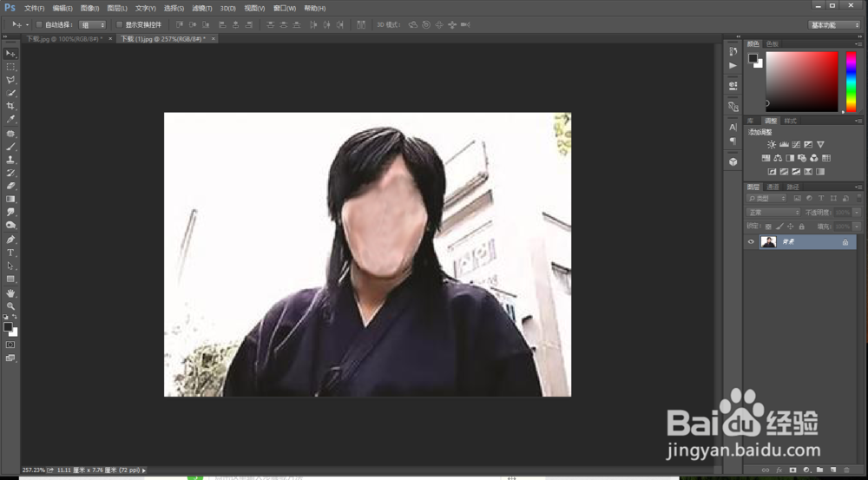The height and width of the screenshot is (480, 868).
Task: Switch to the 通道 channels tab
Action: [773, 187]
